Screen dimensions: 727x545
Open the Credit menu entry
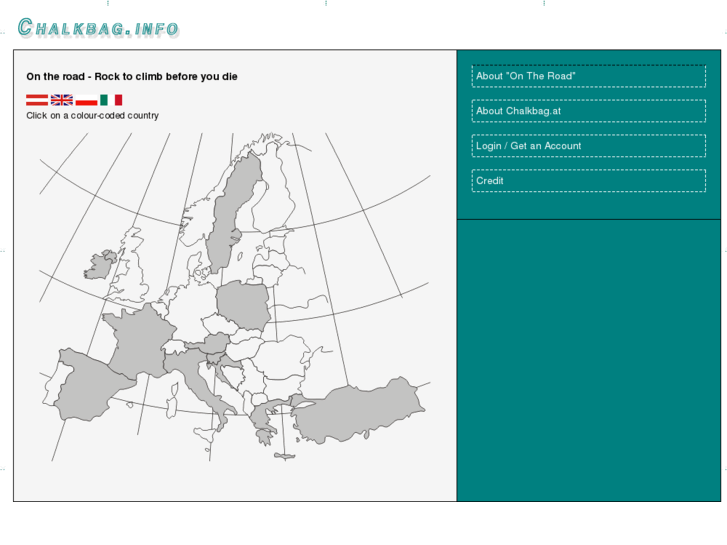pos(589,180)
